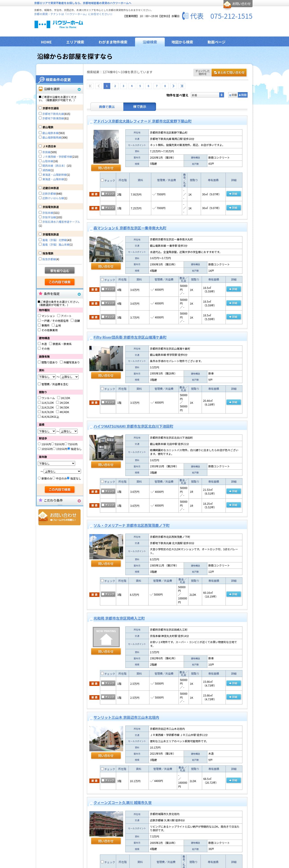Click the telephone icon beside 代表
Viewport: 289px width, 868px height.
coord(185,16)
